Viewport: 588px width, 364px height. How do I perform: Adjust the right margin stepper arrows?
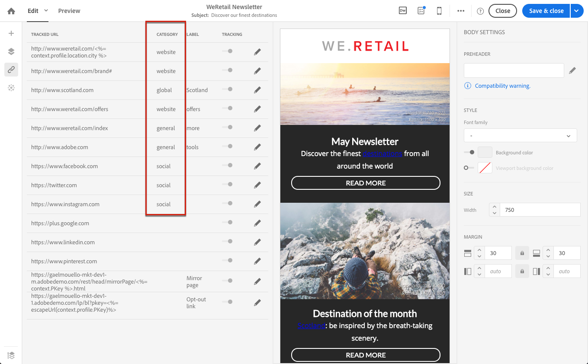click(548, 271)
